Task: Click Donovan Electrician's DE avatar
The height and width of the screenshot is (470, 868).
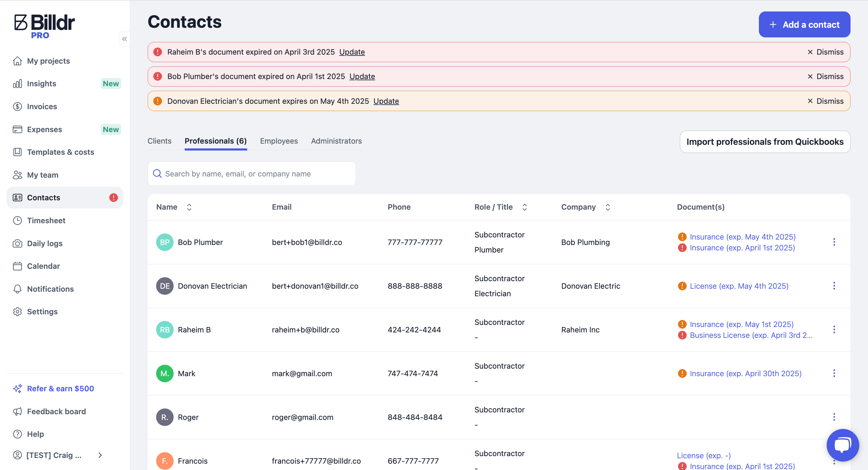Action: click(x=165, y=286)
